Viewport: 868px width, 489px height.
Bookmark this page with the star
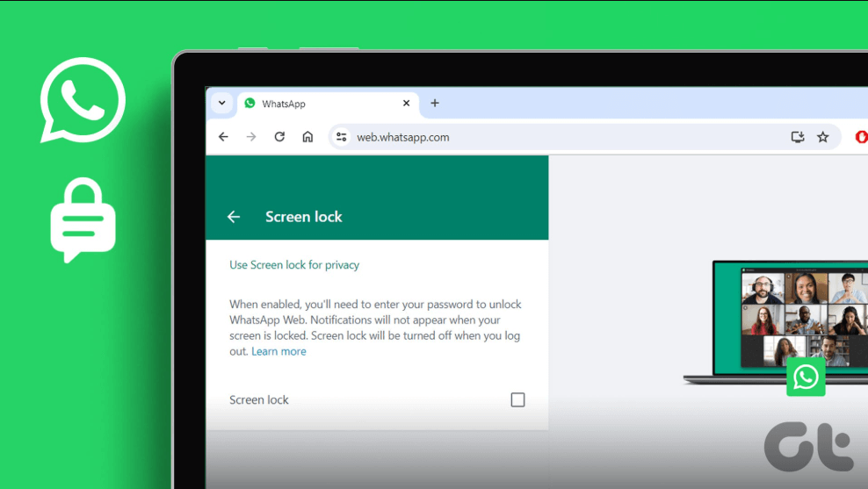click(x=823, y=137)
